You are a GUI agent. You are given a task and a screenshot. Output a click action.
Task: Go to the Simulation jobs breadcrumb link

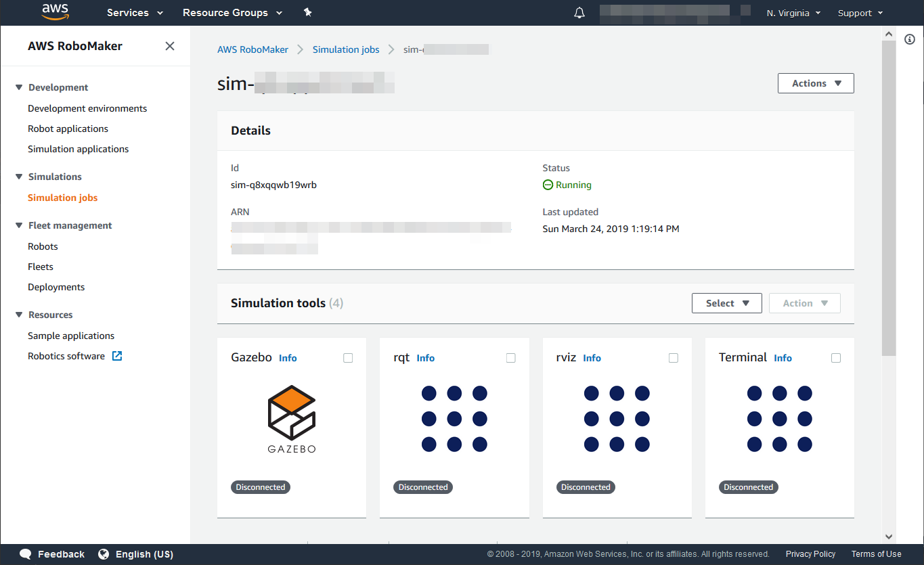click(x=346, y=49)
